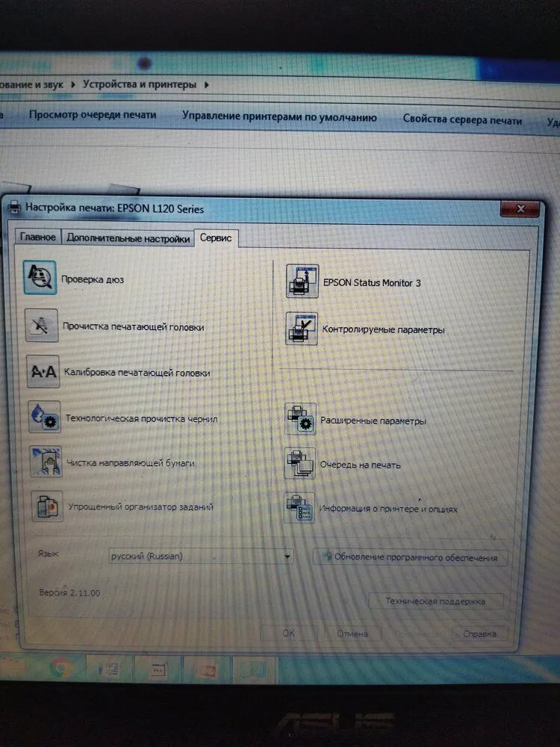Close the EPSON L120 print settings dialog
This screenshot has width=560, height=747.
[520, 208]
